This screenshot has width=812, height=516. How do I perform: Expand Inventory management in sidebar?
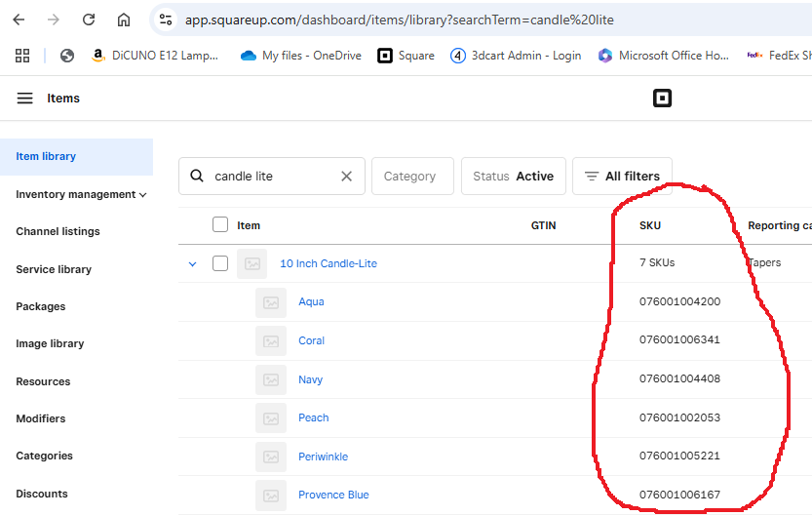pyautogui.click(x=81, y=194)
